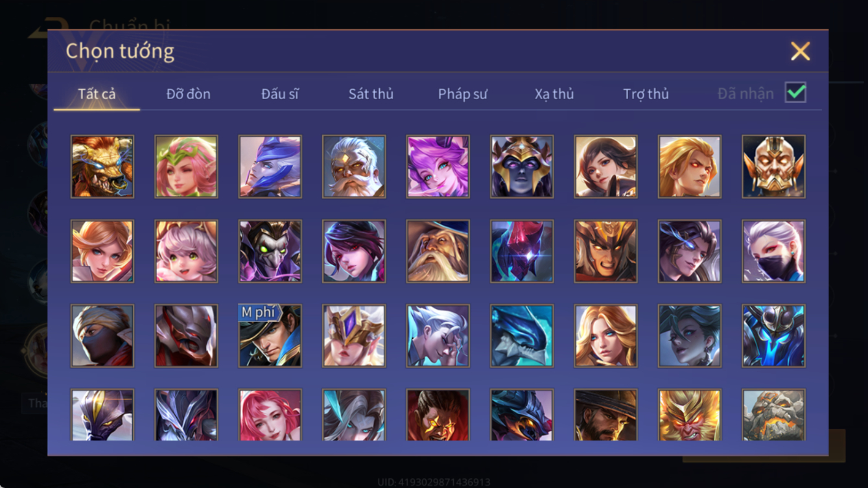Image resolution: width=868 pixels, height=488 pixels.
Task: Choose the green-eyed dark jester hero
Action: pos(270,251)
